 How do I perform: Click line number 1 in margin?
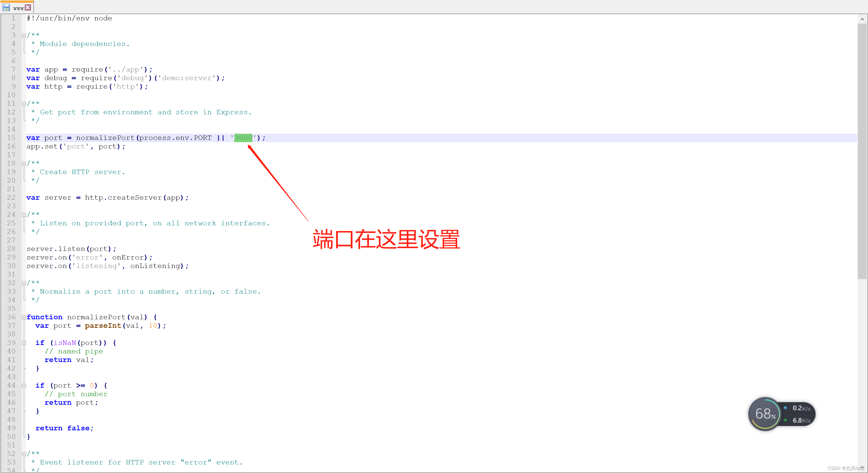[x=13, y=18]
